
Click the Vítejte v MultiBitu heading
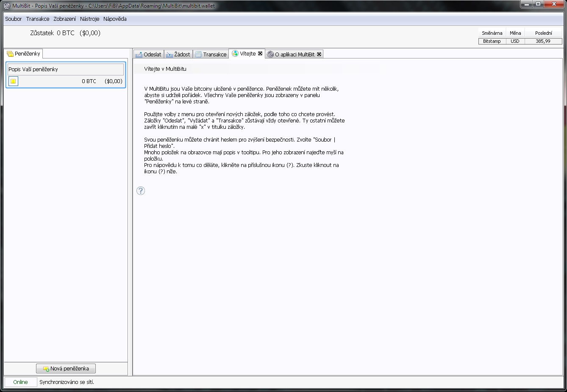pos(165,69)
